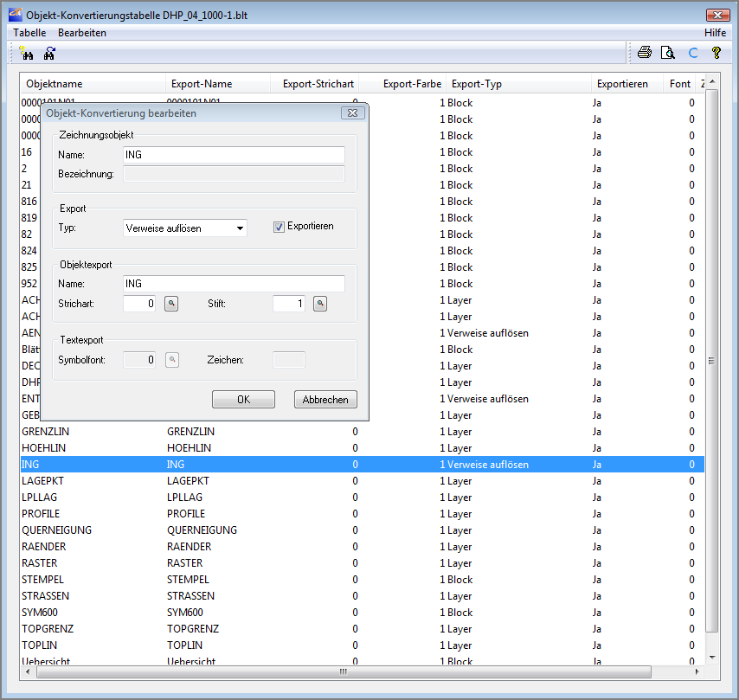Viewport: 739px width, 700px height.
Task: Click the Export-Farbe column header
Action: tap(402, 84)
